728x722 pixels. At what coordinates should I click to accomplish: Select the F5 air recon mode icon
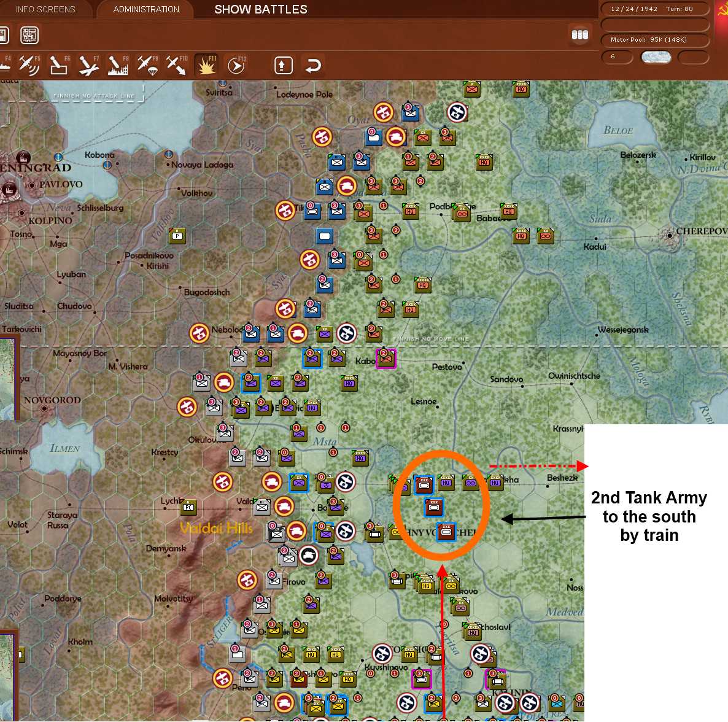(x=29, y=65)
